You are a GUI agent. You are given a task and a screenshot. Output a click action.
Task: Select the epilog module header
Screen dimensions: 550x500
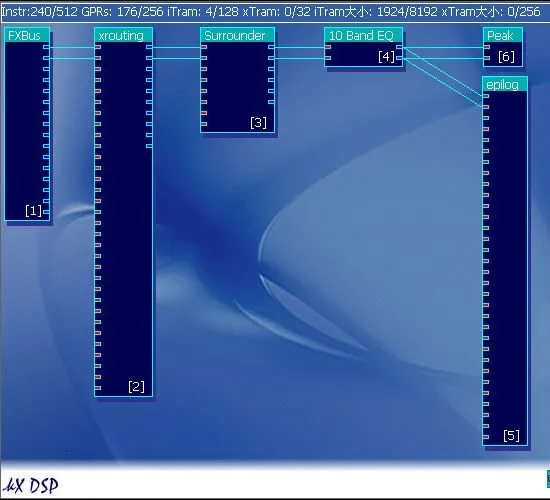click(505, 85)
